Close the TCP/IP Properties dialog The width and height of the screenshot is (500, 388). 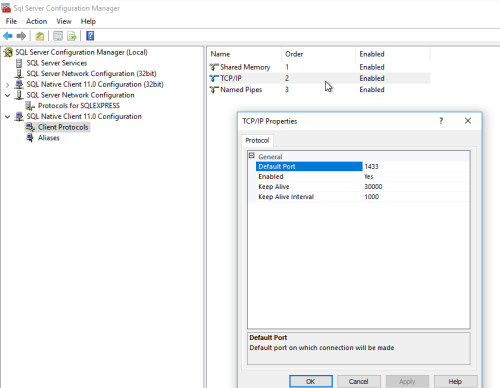point(468,121)
